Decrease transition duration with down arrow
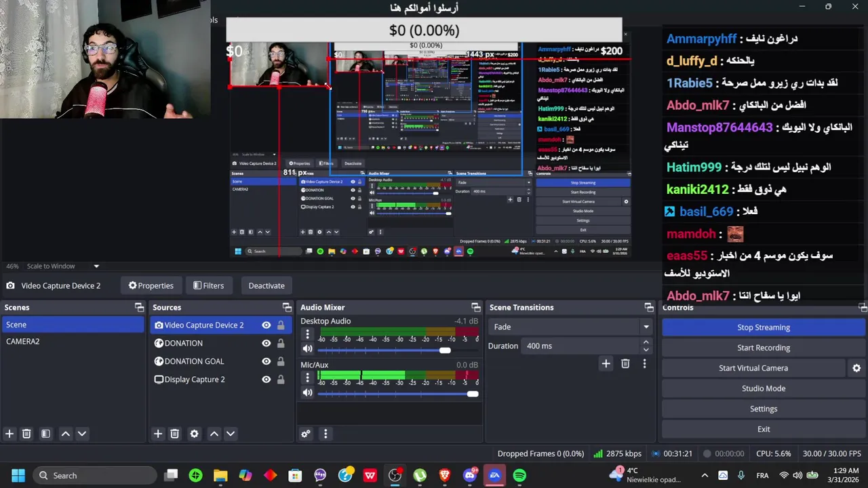 646,350
